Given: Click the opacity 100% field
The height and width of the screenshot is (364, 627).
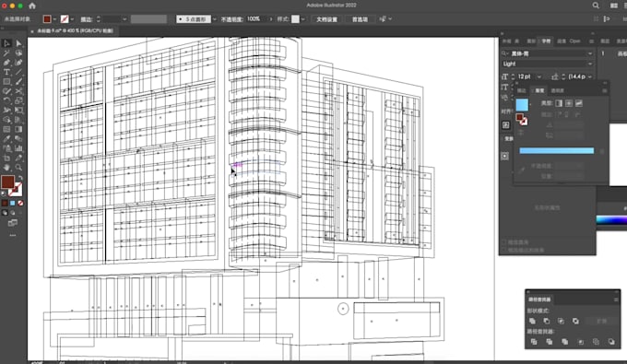Looking at the screenshot, I should pyautogui.click(x=256, y=19).
